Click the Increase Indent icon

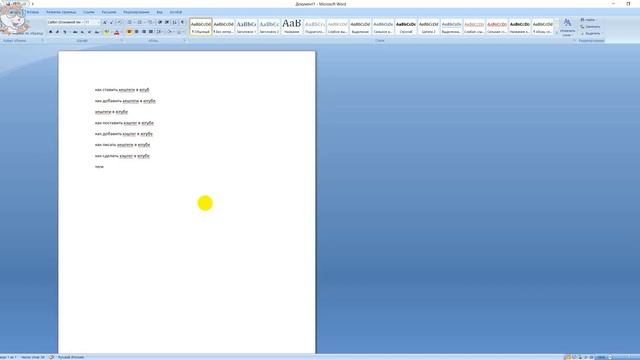pos(167,22)
